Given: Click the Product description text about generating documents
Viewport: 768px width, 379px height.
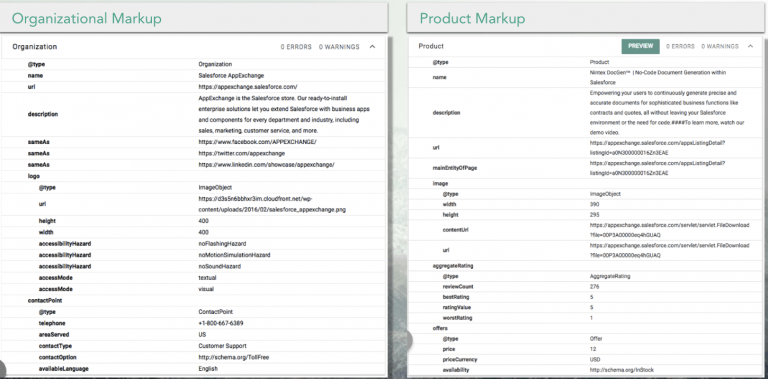Looking at the screenshot, I should pyautogui.click(x=667, y=113).
